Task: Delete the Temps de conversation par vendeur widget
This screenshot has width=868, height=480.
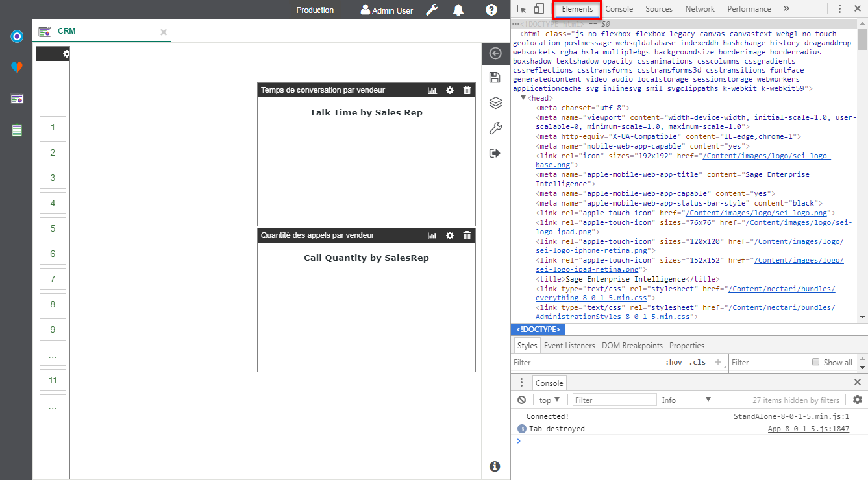Action: tap(467, 90)
